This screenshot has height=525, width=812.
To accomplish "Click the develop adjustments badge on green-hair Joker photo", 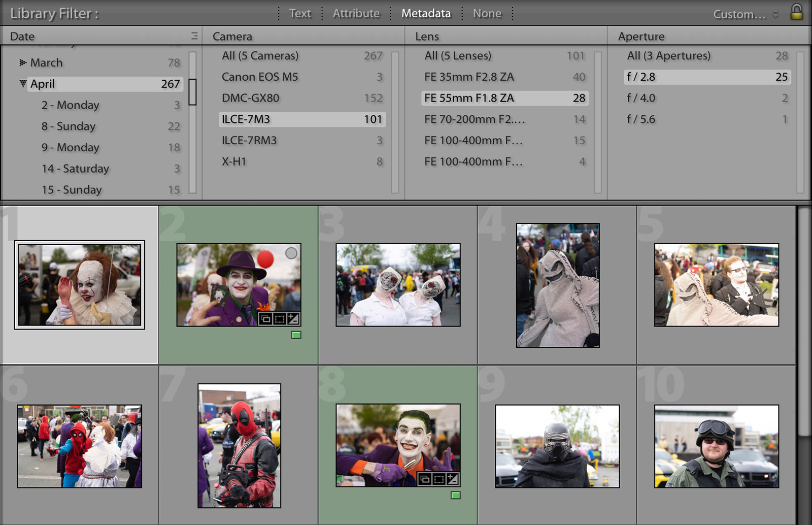I will click(453, 479).
